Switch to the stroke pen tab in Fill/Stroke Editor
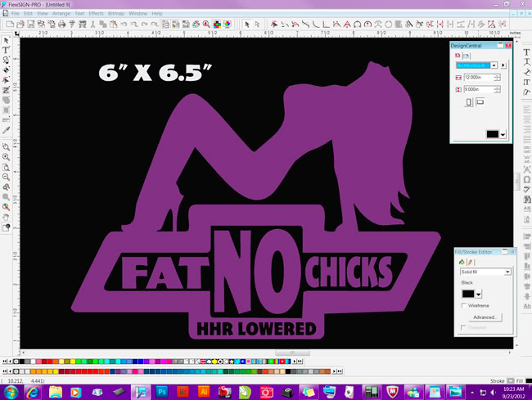This screenshot has width=532, height=400. (470, 262)
